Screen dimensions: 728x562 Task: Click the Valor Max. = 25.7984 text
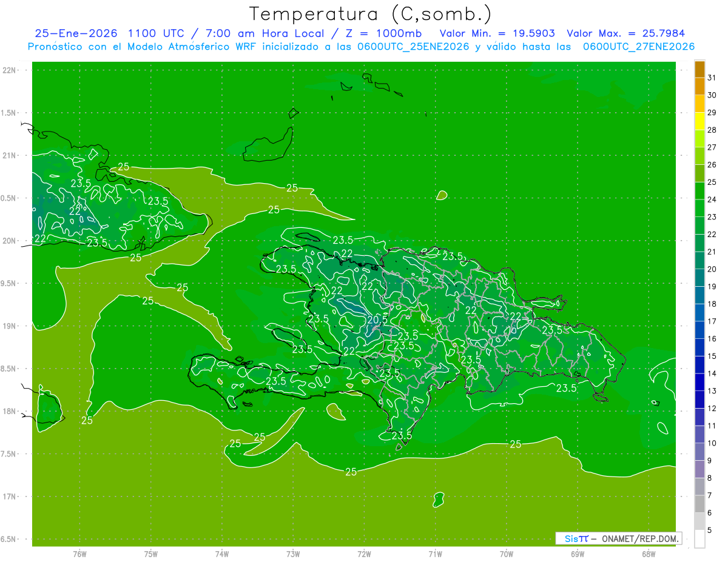pos(626,33)
